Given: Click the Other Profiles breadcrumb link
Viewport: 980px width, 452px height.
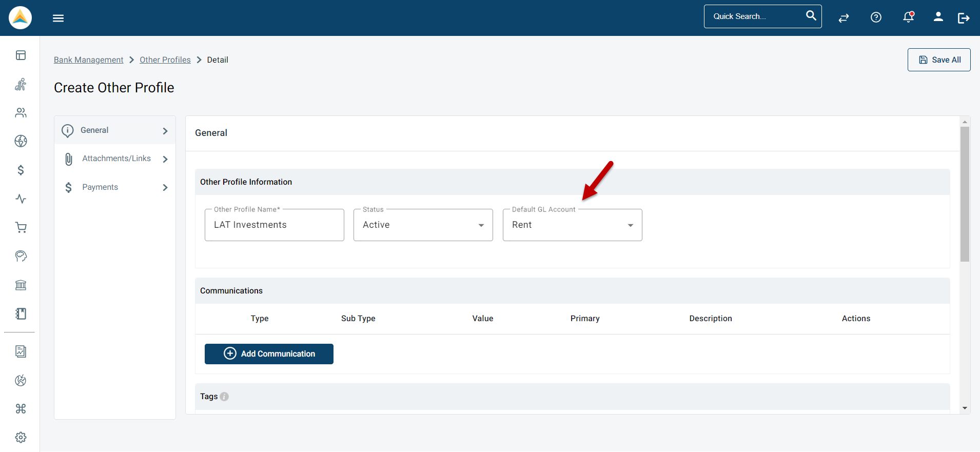Looking at the screenshot, I should pyautogui.click(x=165, y=60).
